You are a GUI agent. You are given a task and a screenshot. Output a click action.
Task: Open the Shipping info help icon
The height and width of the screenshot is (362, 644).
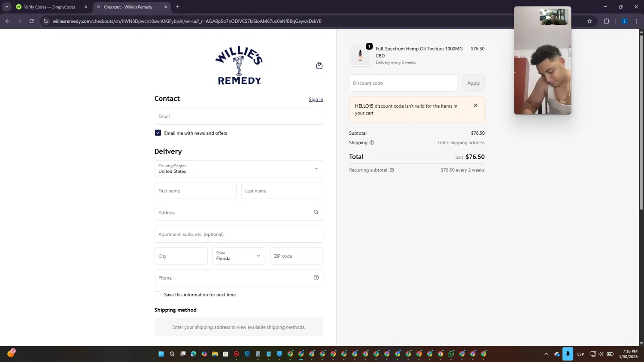click(371, 142)
